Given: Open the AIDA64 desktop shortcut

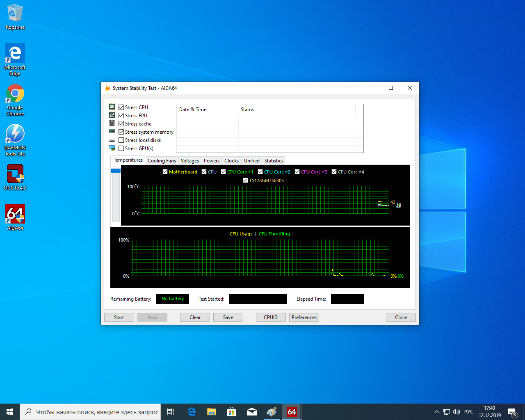Looking at the screenshot, I should [x=15, y=217].
